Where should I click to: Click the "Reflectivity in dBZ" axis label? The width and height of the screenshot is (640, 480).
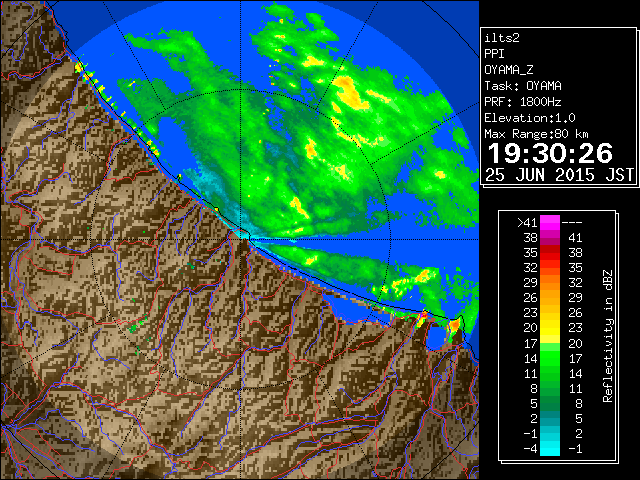coord(608,336)
